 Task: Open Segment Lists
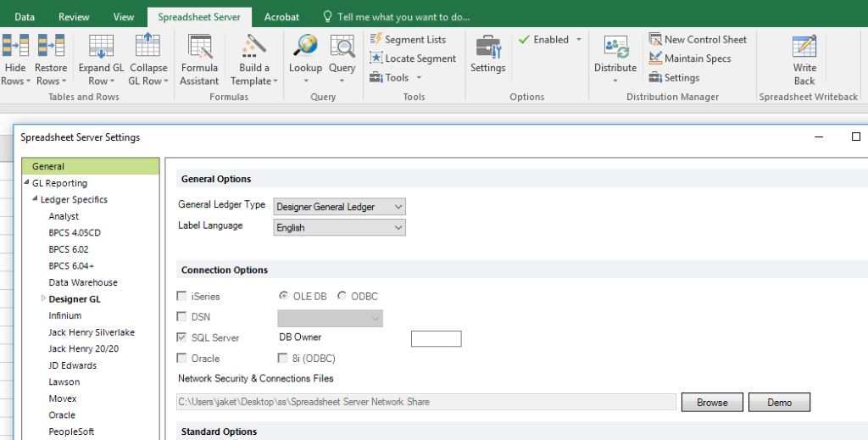point(408,39)
